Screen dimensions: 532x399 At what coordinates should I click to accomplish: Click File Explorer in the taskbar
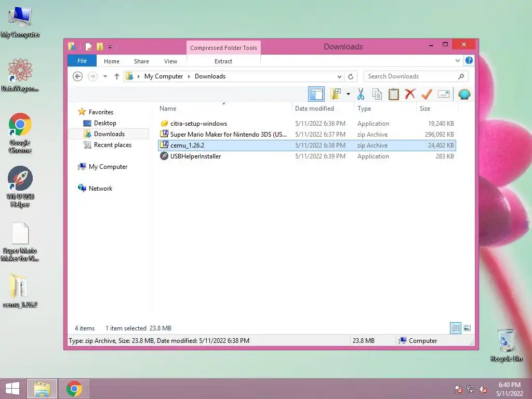[42, 389]
